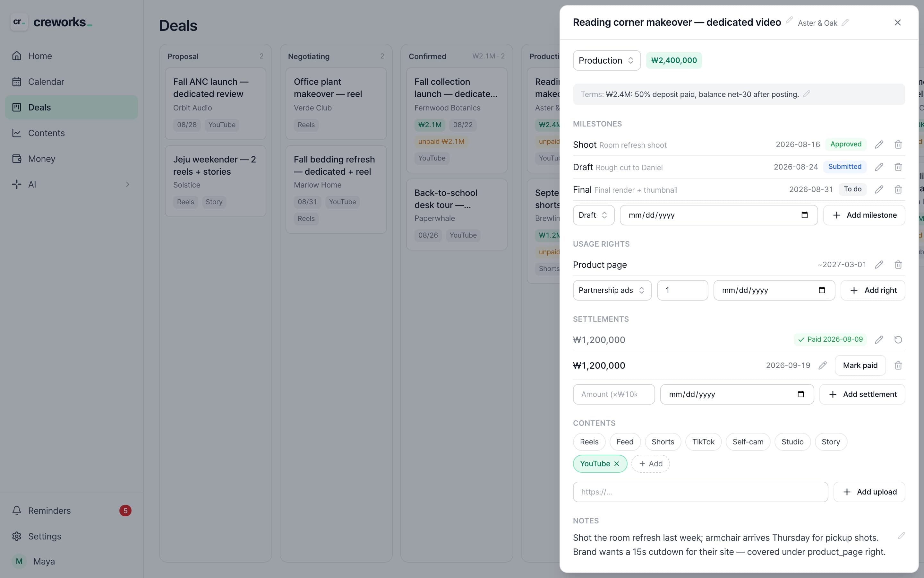Edit the deal title pencil icon
Viewport: 924px width, 578px height.
point(789,20)
